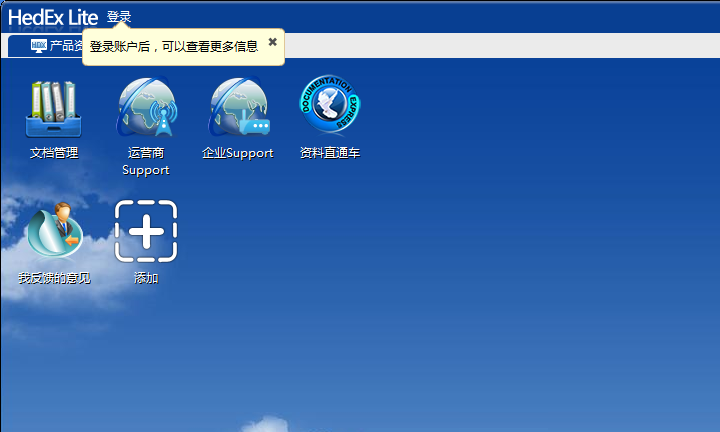Click the 登录账户后，可以查看更多信息 tooltip text

(x=174, y=46)
